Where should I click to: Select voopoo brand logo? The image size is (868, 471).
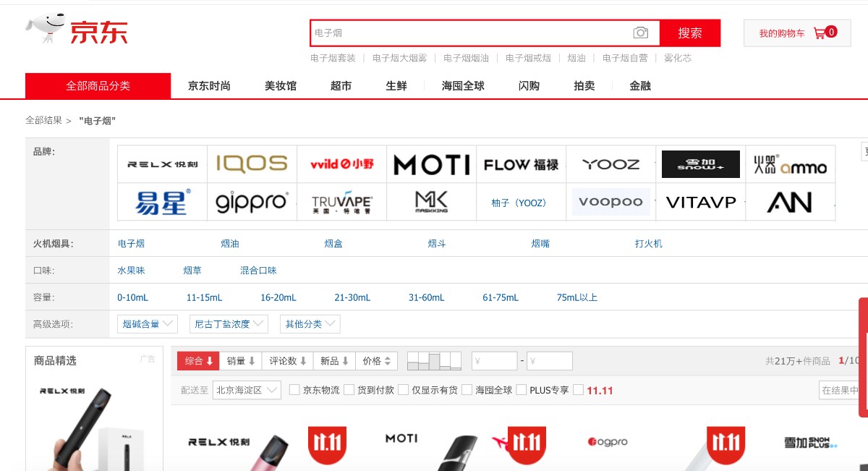pos(611,202)
